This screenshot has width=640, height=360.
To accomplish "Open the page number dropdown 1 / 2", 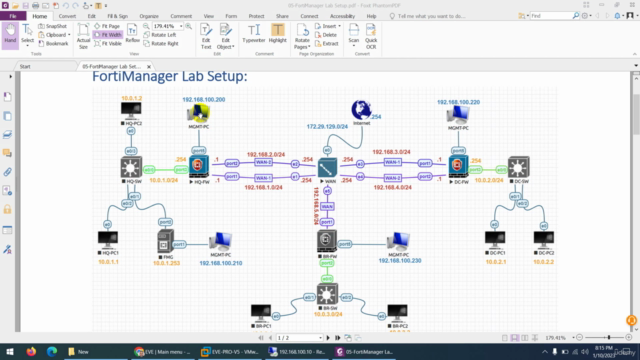I will tap(320, 338).
